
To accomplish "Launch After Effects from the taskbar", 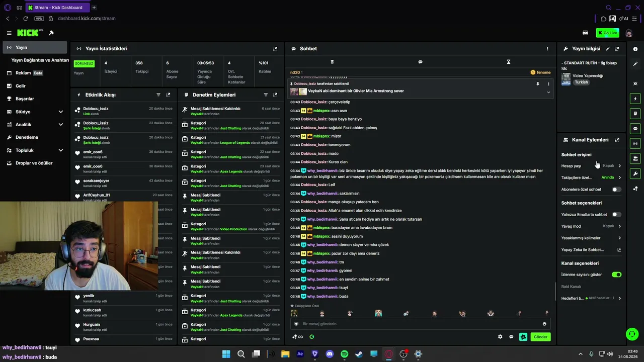I will point(300,354).
